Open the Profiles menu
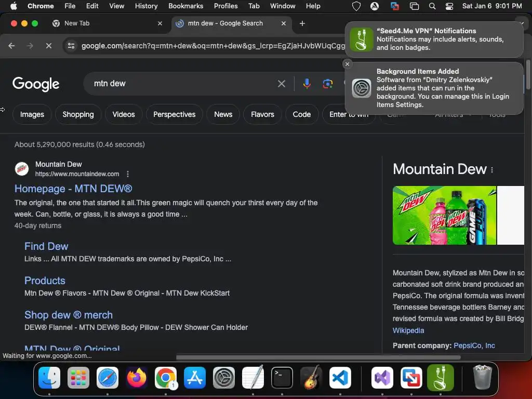The width and height of the screenshot is (532, 399). (225, 6)
